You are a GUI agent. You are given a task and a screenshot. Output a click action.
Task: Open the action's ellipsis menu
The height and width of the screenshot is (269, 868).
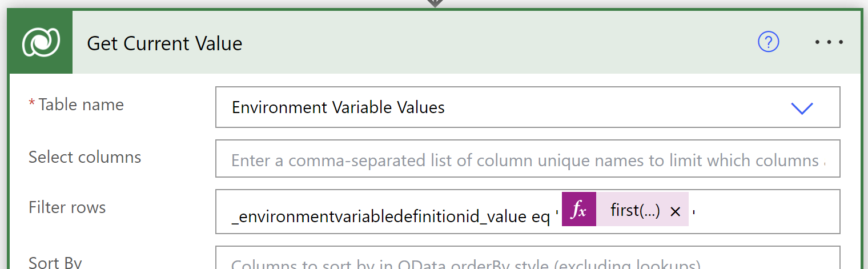click(829, 42)
